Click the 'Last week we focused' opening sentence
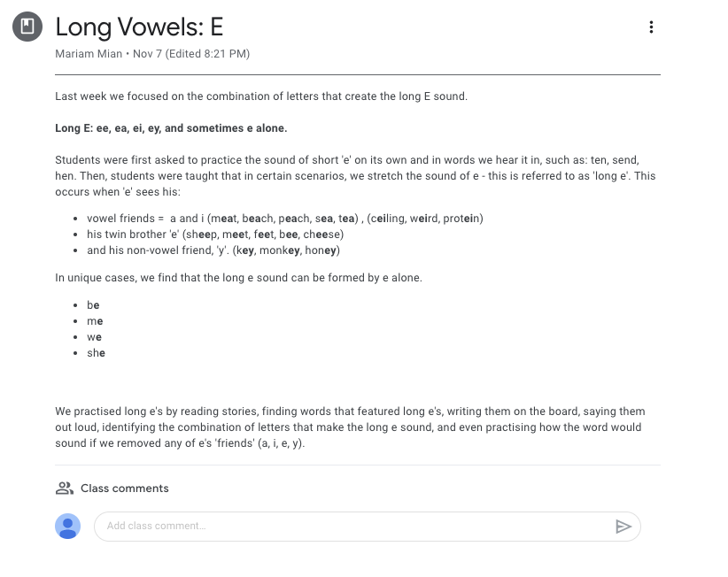 tap(260, 96)
